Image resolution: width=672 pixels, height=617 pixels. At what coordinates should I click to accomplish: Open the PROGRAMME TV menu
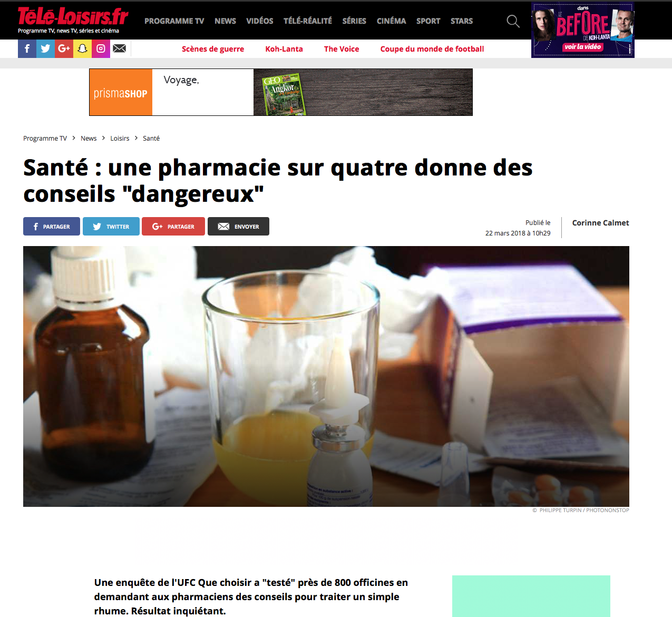(x=174, y=21)
